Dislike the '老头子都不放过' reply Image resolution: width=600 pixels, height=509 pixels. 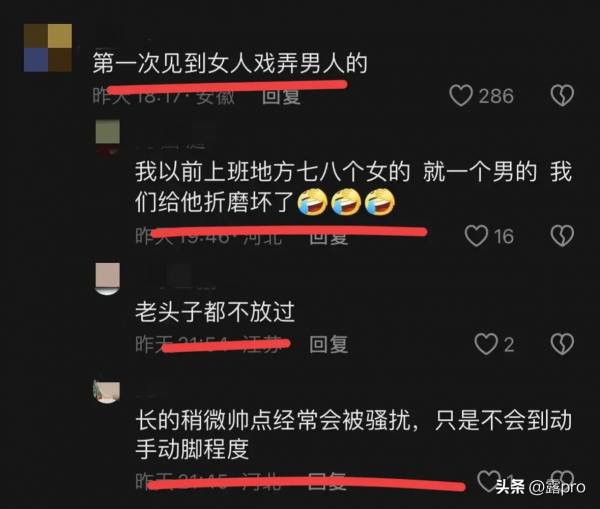pos(562,344)
